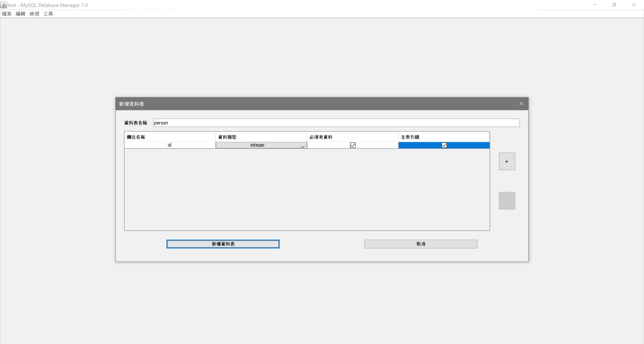Click the Java application icon in title bar

4,5
